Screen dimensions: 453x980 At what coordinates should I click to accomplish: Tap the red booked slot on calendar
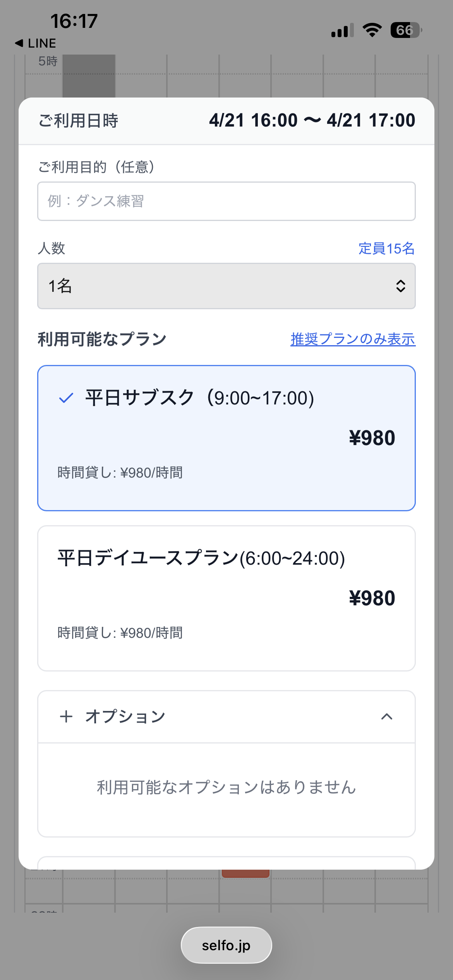[x=245, y=873]
